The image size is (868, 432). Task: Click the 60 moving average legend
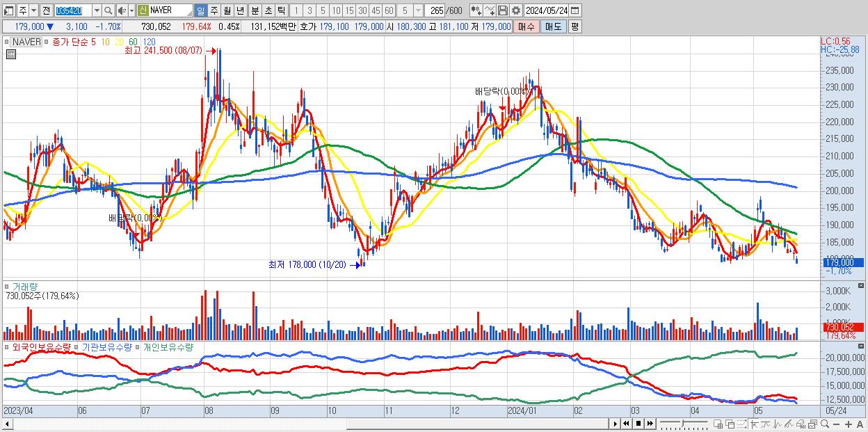tap(133, 42)
